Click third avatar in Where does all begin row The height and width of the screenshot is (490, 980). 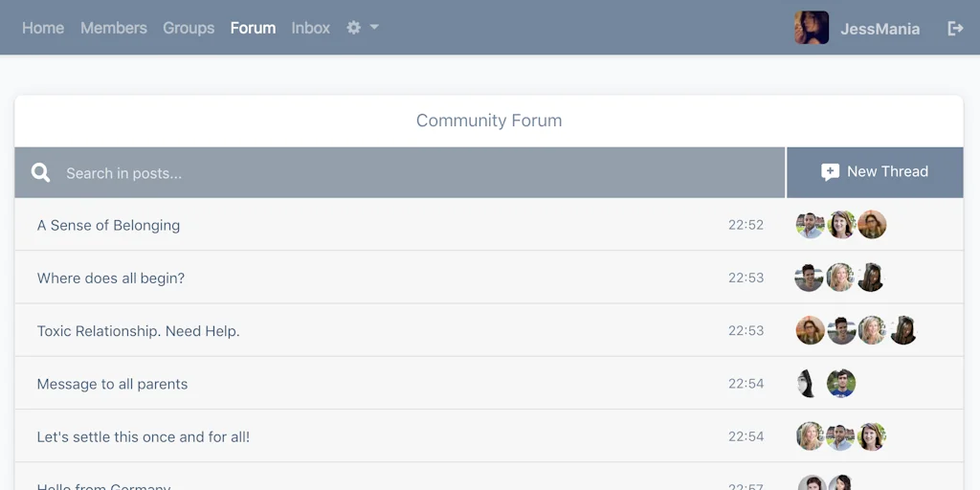[x=871, y=278]
